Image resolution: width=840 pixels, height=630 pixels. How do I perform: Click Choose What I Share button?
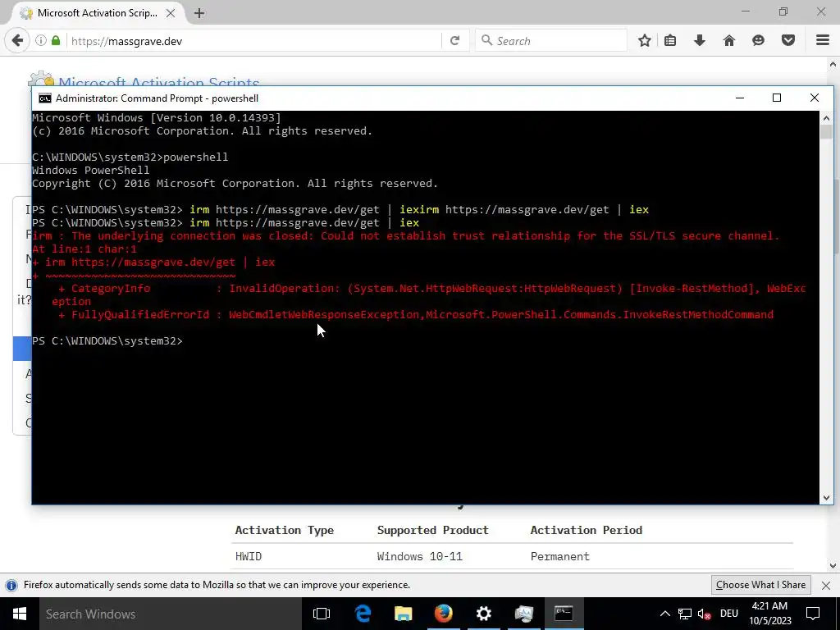point(760,585)
